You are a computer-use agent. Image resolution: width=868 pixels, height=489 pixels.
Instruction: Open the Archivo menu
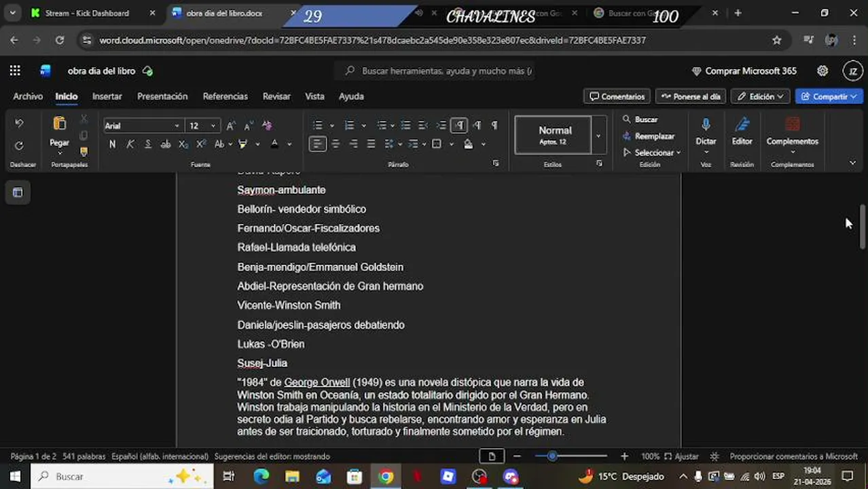coord(28,96)
